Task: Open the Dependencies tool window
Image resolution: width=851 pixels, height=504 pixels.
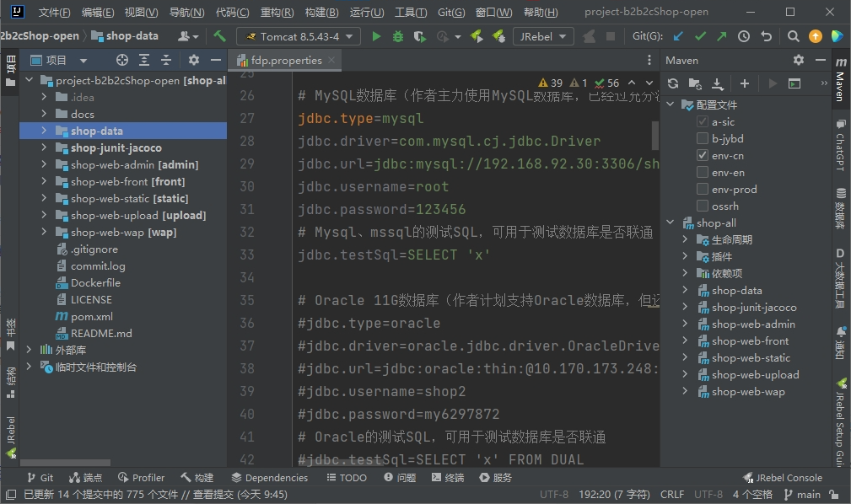Action: point(270,477)
